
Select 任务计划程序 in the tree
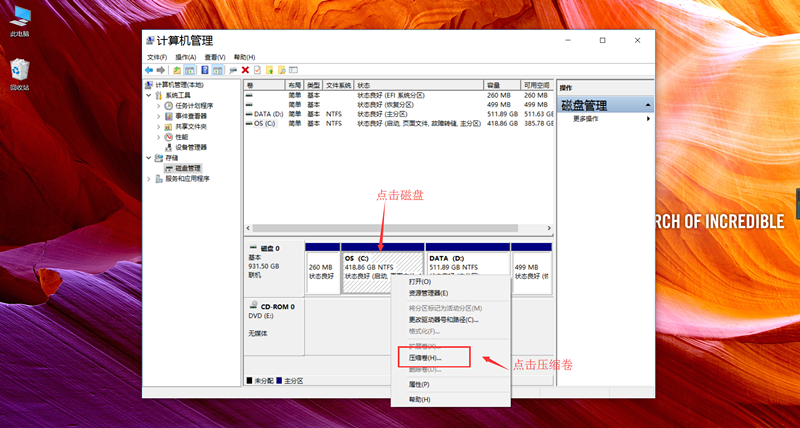194,106
